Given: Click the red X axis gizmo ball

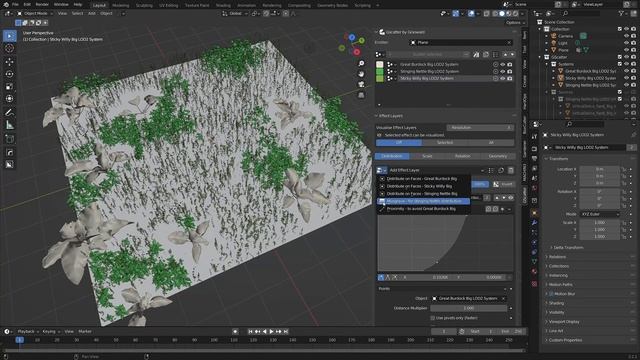Looking at the screenshot, I should [x=357, y=52].
